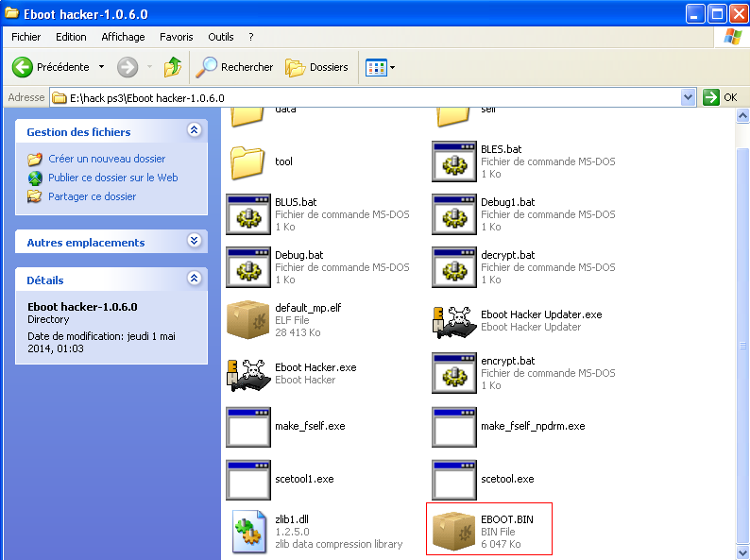Select the decrypt.bat file icon
Screen dimensions: 750x560
tap(454, 267)
